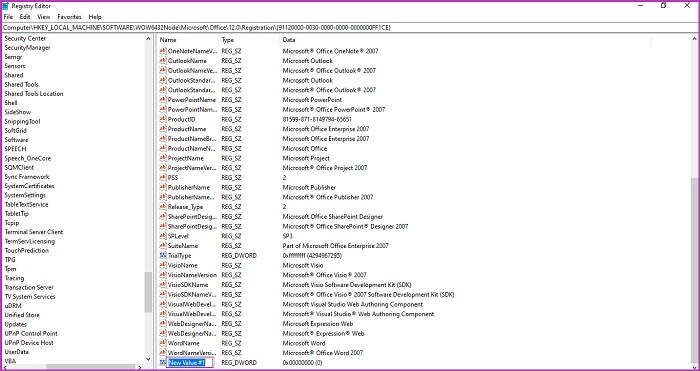Select the Security Center key in tree
This screenshot has height=371, width=700.
(25, 38)
